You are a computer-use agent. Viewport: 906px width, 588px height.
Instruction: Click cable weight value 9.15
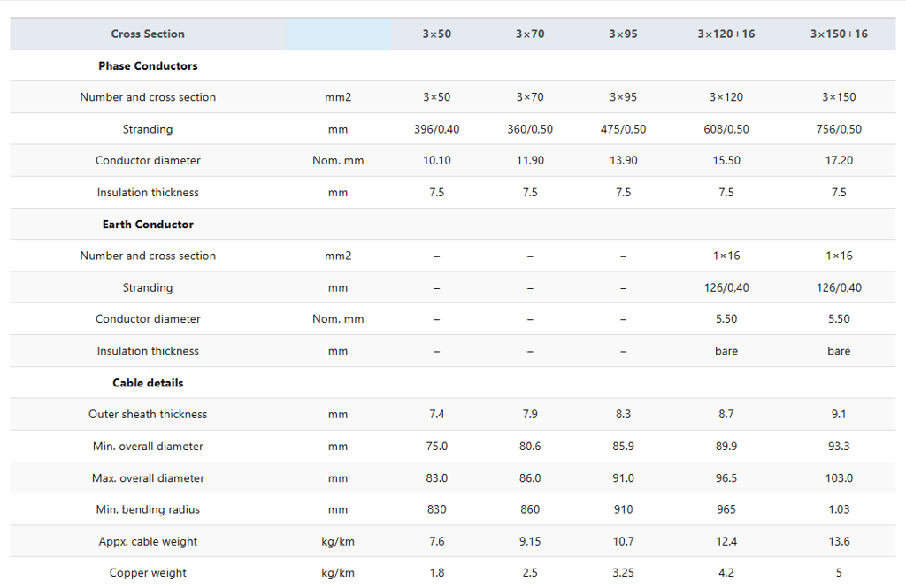click(x=530, y=542)
